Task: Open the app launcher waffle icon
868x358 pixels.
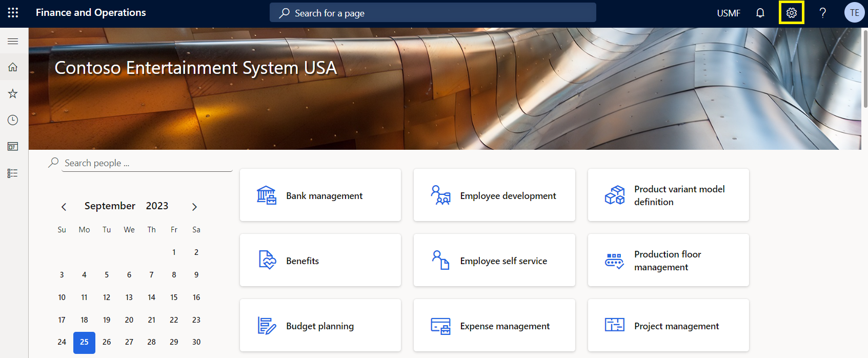Action: pyautogui.click(x=13, y=13)
